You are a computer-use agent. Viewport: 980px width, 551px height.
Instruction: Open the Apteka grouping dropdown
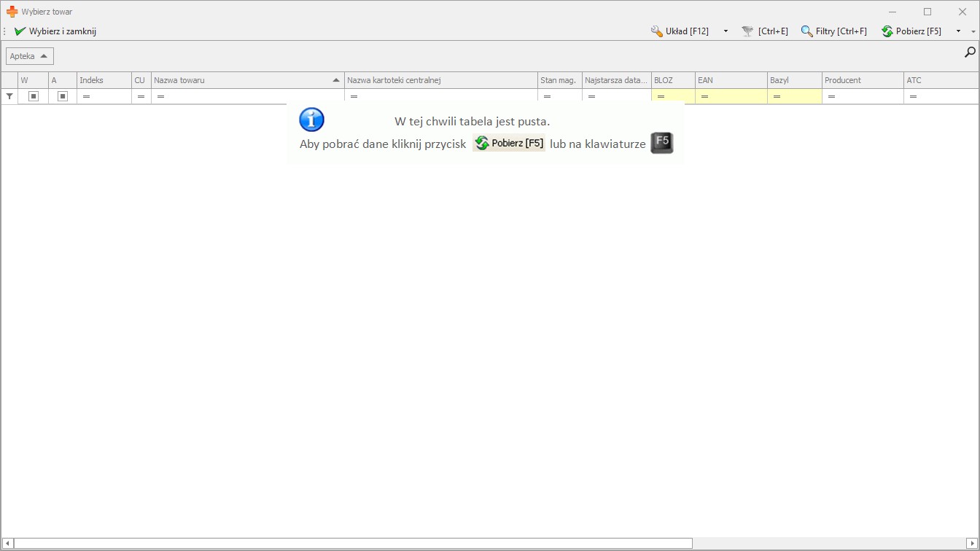(29, 56)
